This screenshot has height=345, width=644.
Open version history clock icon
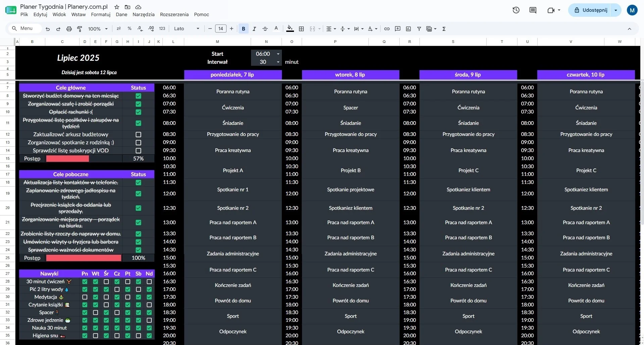click(516, 10)
